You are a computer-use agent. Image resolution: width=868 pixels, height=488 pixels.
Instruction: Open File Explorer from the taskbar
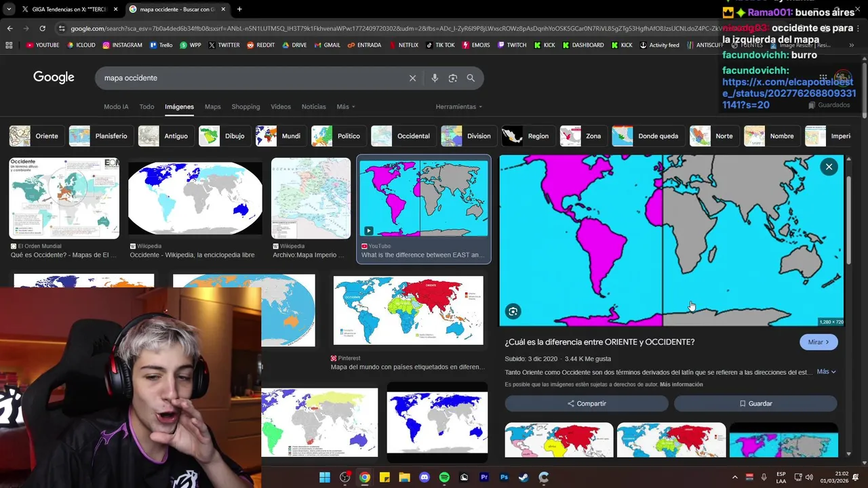click(x=404, y=477)
